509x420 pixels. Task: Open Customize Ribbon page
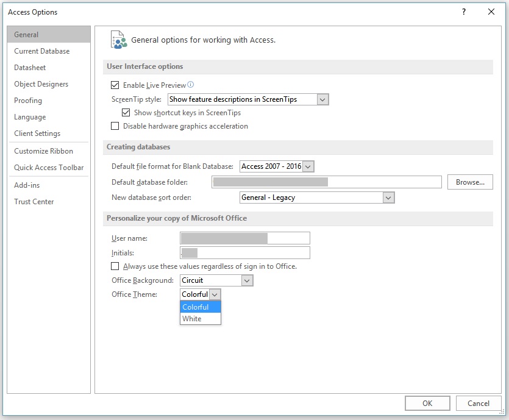click(x=49, y=151)
